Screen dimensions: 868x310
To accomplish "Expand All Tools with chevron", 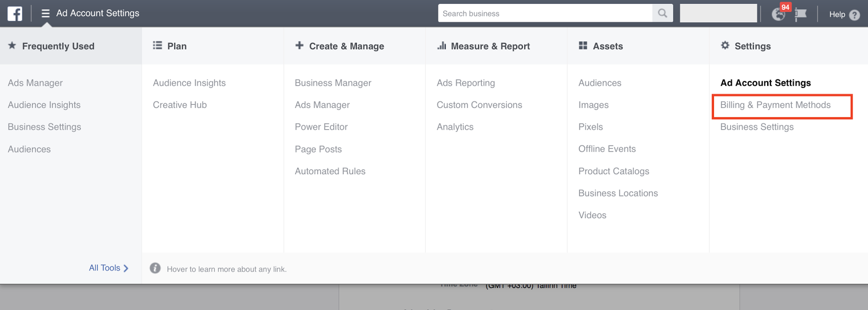I will click(x=108, y=268).
